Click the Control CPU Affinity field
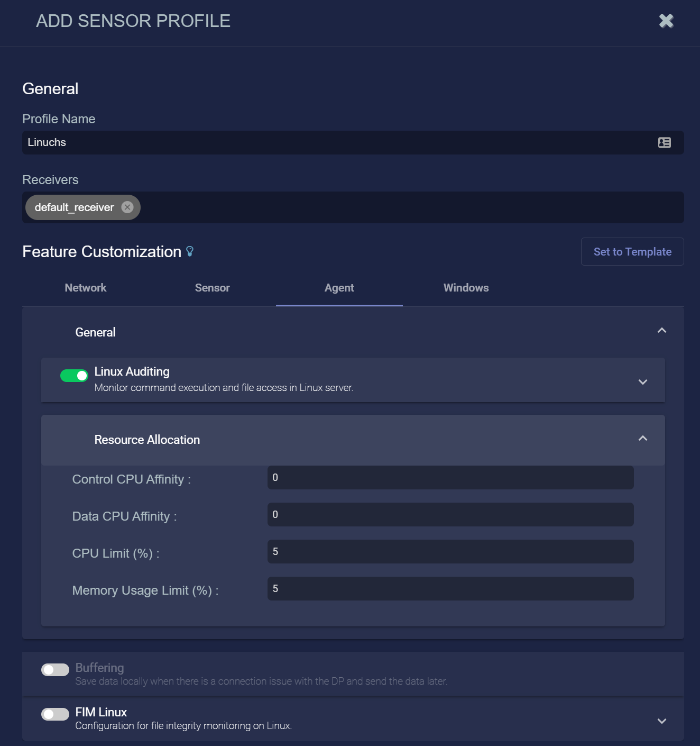This screenshot has height=746, width=700. tap(450, 478)
